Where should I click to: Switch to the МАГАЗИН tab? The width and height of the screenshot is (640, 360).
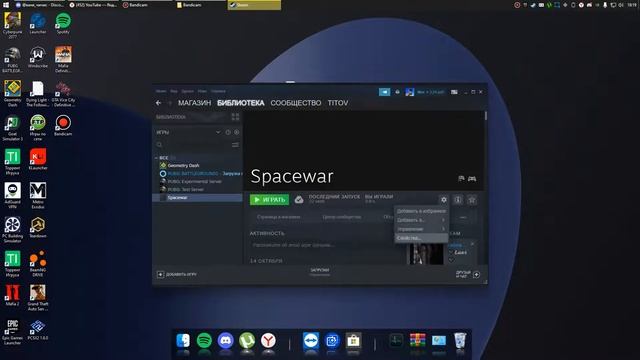coord(194,103)
